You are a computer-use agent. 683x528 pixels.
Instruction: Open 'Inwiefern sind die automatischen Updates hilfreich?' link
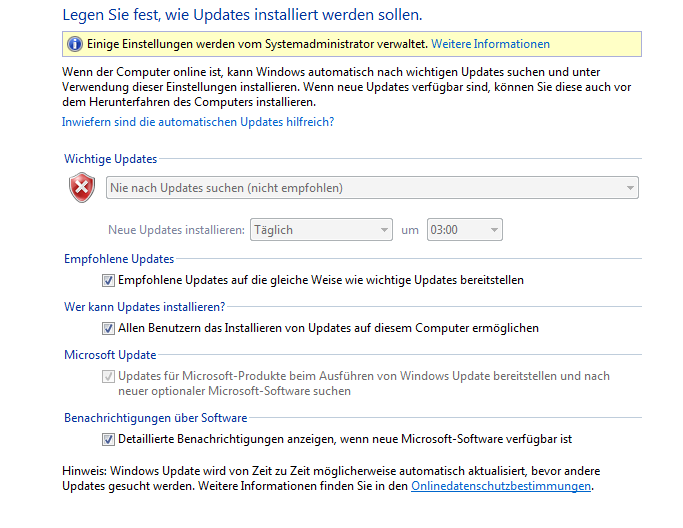[x=198, y=122]
